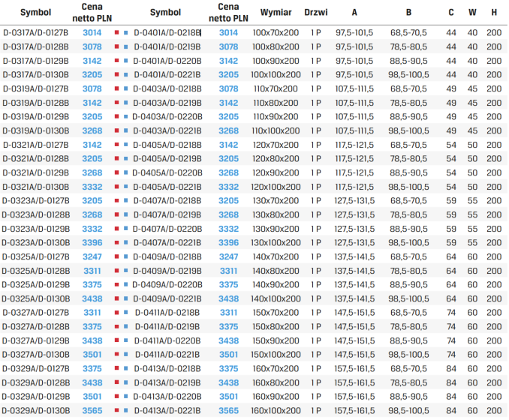
Task: Select size 160x100x200
Action: [x=276, y=410]
